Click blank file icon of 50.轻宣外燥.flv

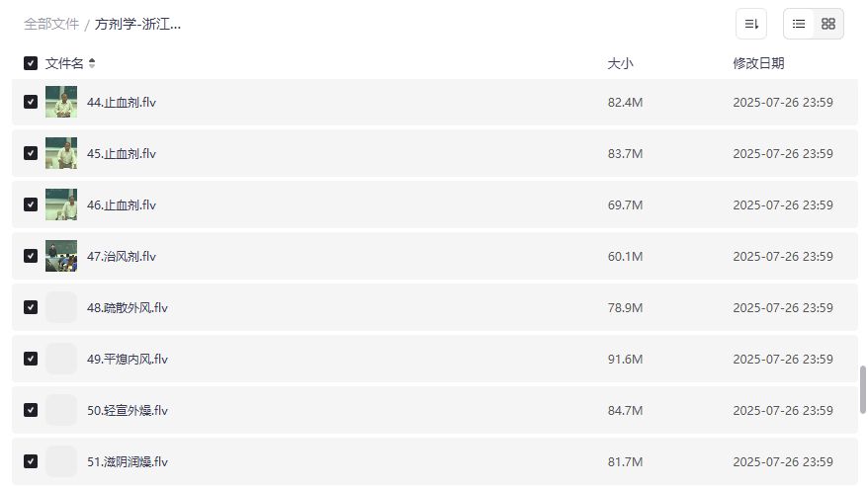coord(61,410)
